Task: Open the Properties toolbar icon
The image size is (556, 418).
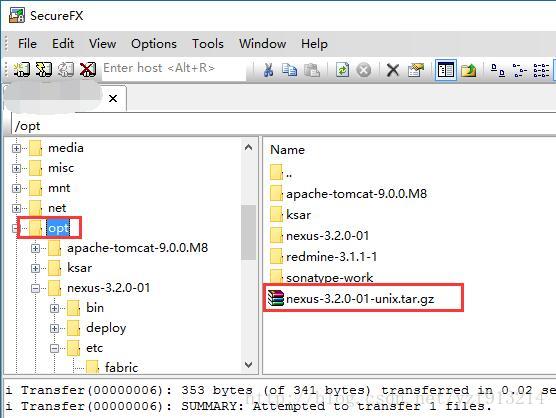Action: 416,70
